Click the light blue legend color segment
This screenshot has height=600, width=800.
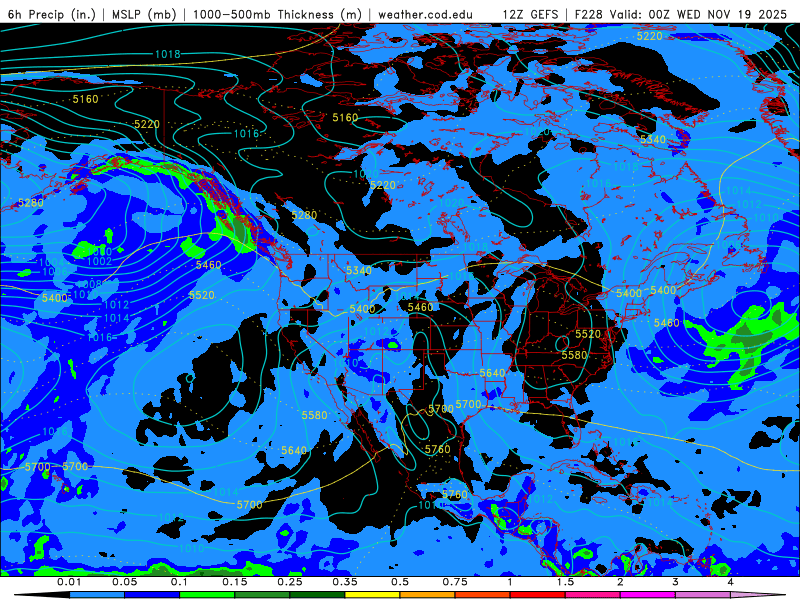click(97, 595)
